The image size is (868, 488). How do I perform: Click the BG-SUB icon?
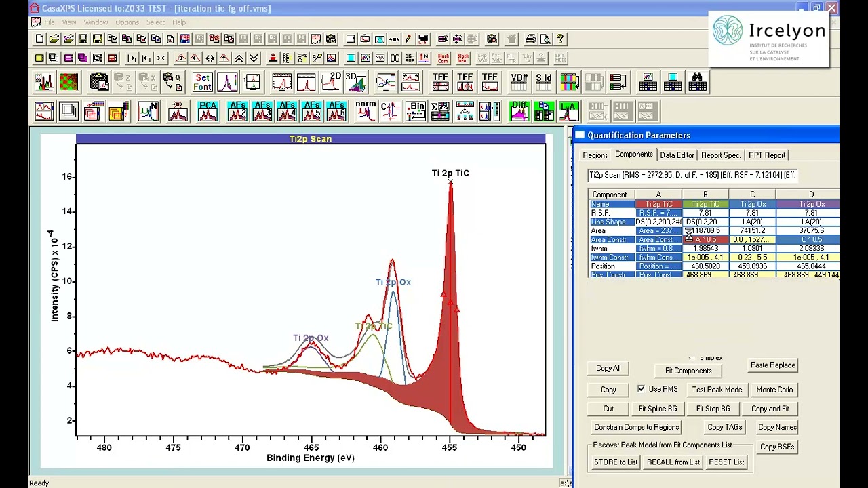point(410,58)
